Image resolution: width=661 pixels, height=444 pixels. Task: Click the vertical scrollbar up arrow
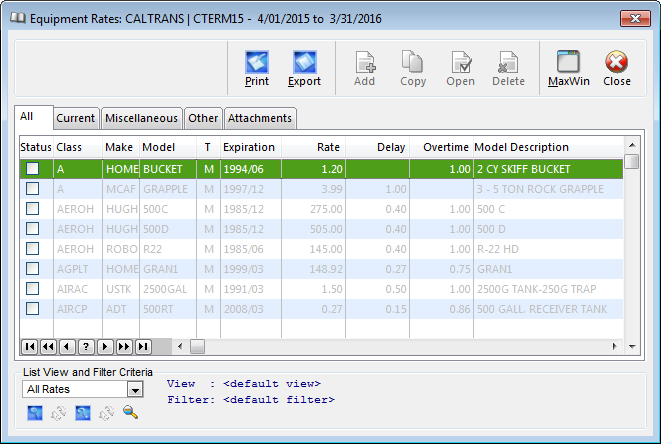point(632,145)
